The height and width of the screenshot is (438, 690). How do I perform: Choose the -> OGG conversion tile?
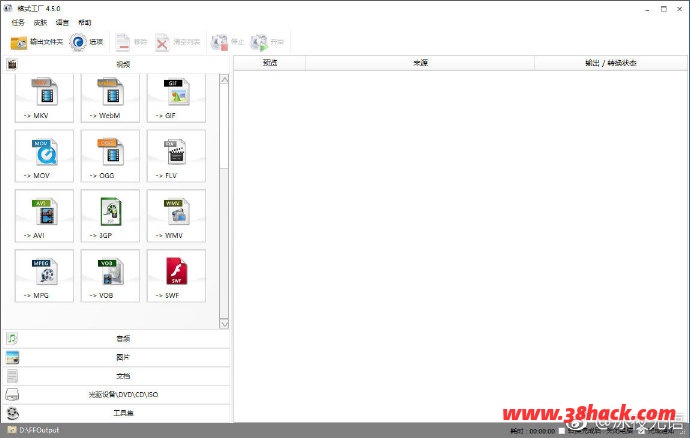pos(110,156)
